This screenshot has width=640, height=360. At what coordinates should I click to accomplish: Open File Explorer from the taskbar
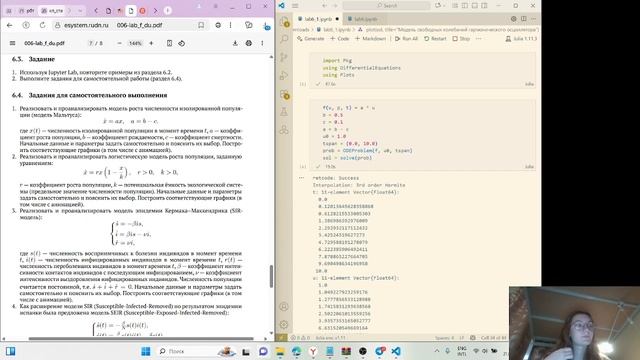click(x=280, y=351)
